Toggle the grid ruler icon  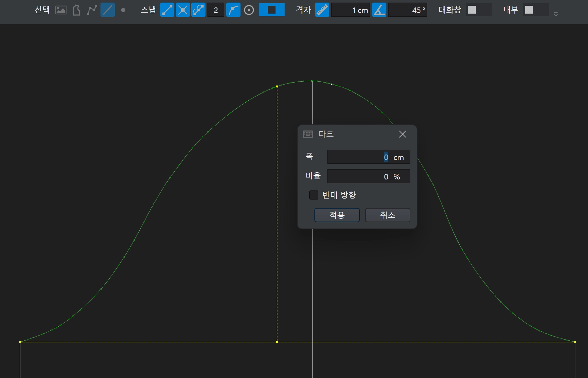pos(322,10)
